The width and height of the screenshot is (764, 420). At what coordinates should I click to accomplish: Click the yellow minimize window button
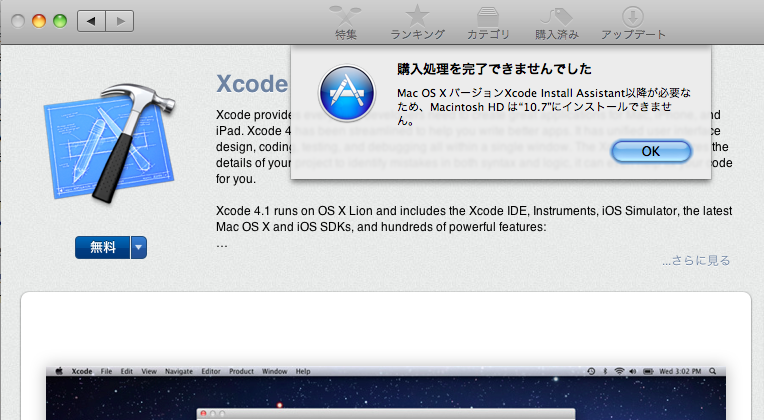coord(39,21)
